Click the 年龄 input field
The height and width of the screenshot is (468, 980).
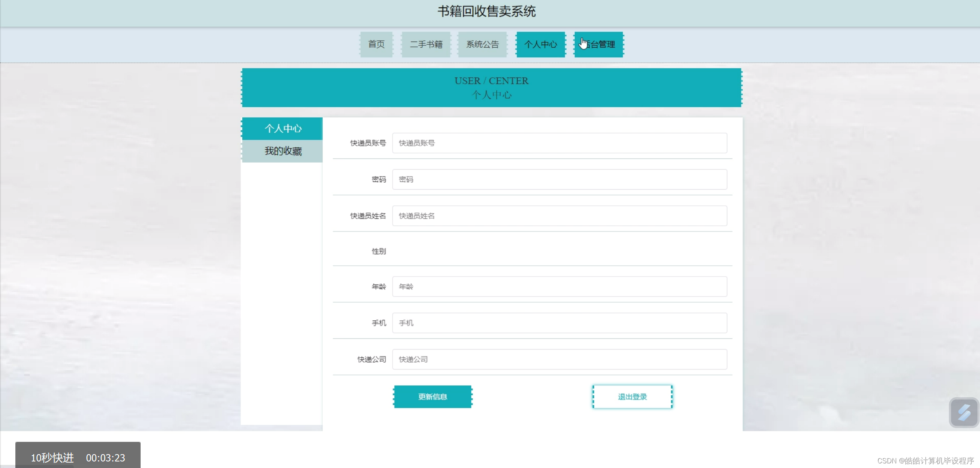(559, 286)
